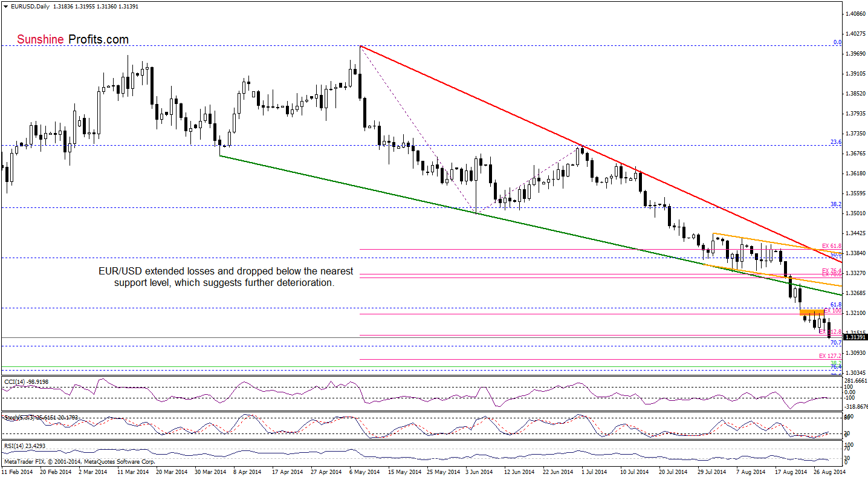Click the Fibonacci 23.6 level label
868x477 pixels.
[836, 142]
